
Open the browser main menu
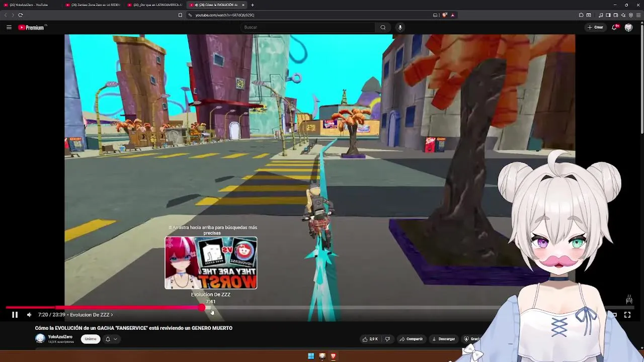(638, 15)
